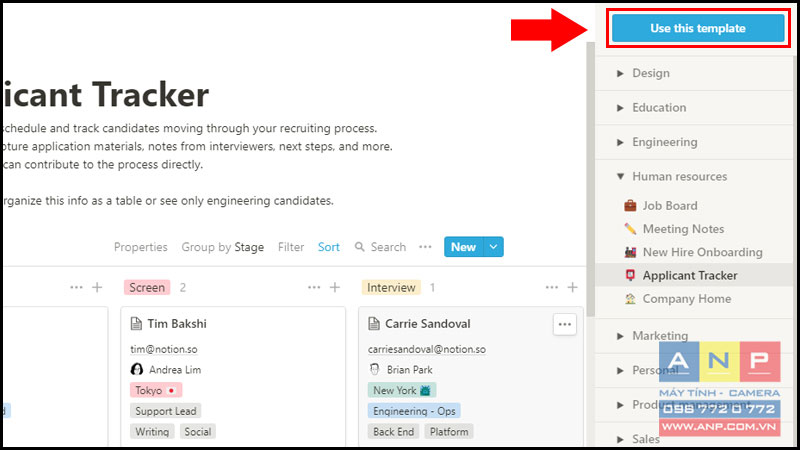Click the Tim Bakshi page icon
Image resolution: width=800 pixels, height=450 pixels.
[x=136, y=324]
